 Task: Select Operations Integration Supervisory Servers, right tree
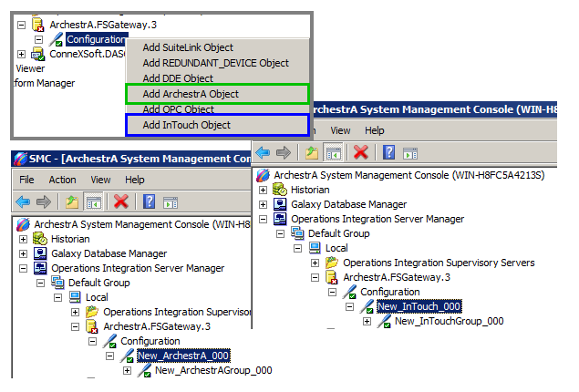pyautogui.click(x=439, y=263)
